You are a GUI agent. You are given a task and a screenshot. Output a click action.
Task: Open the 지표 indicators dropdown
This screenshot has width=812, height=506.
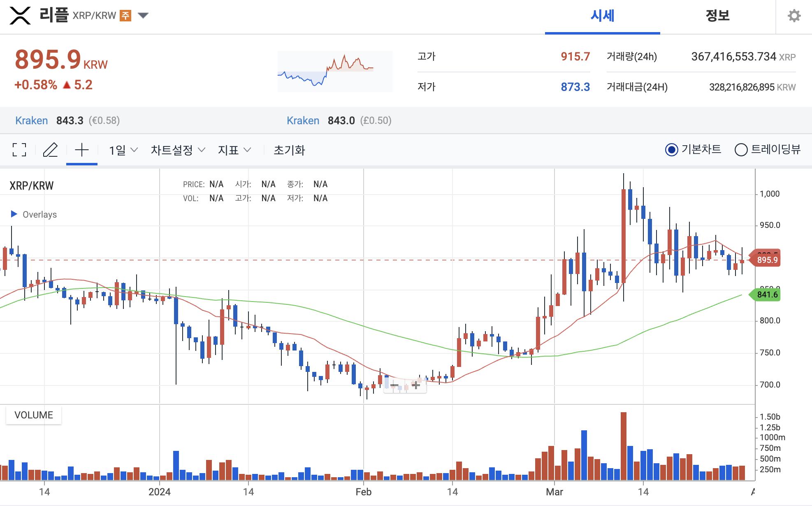point(234,150)
